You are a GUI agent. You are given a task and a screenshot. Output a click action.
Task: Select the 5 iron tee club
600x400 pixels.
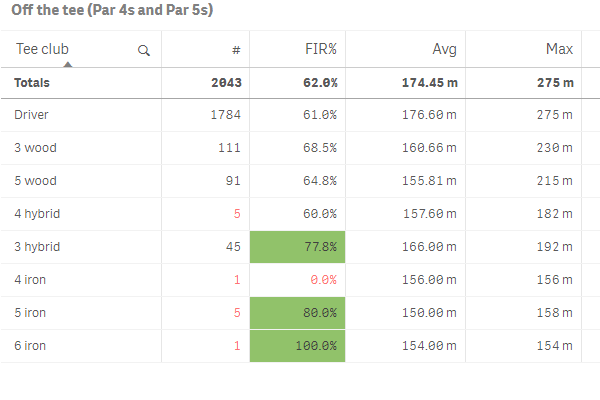click(31, 313)
